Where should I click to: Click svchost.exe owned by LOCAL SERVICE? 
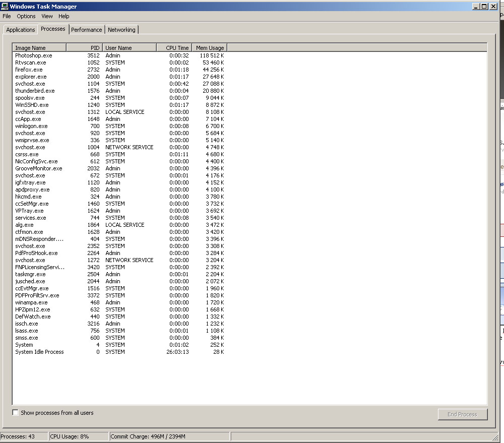tap(119, 112)
